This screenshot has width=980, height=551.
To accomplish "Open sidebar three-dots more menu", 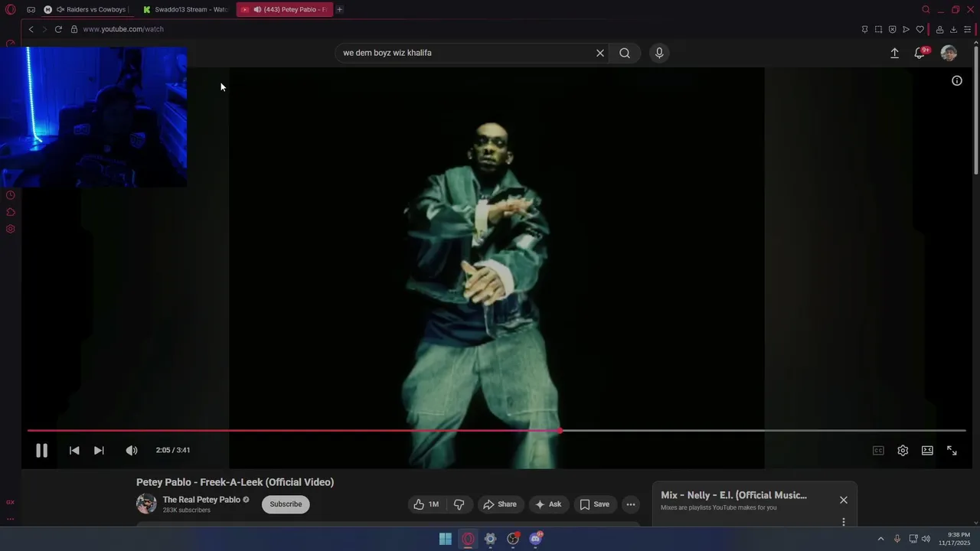I will [x=11, y=519].
